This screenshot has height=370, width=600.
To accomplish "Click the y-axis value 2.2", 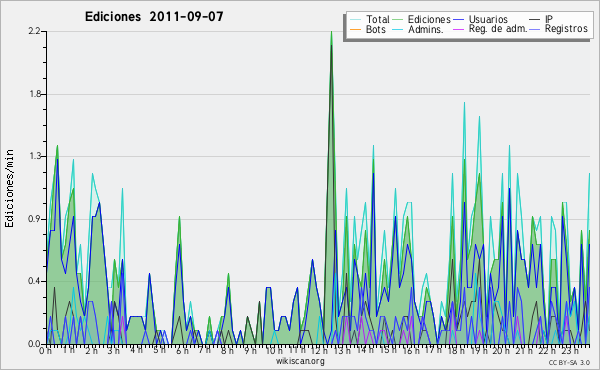I will (x=34, y=31).
